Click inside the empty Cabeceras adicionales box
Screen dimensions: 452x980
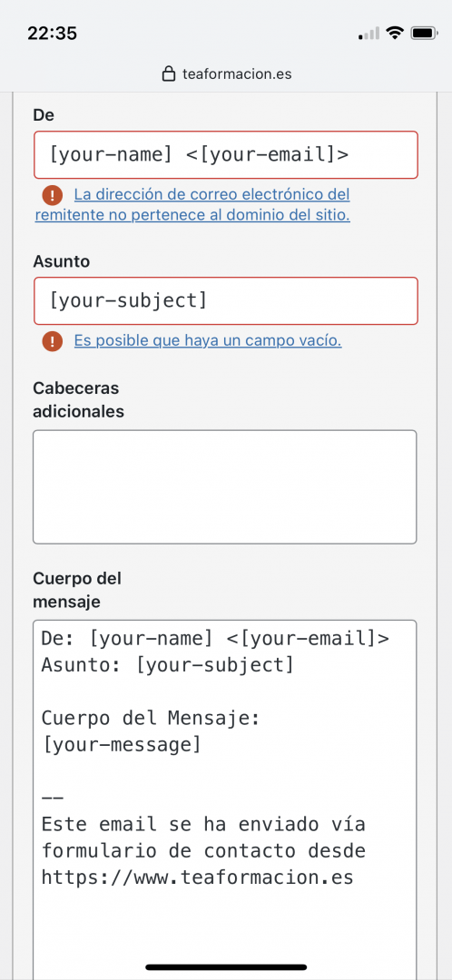coord(224,487)
